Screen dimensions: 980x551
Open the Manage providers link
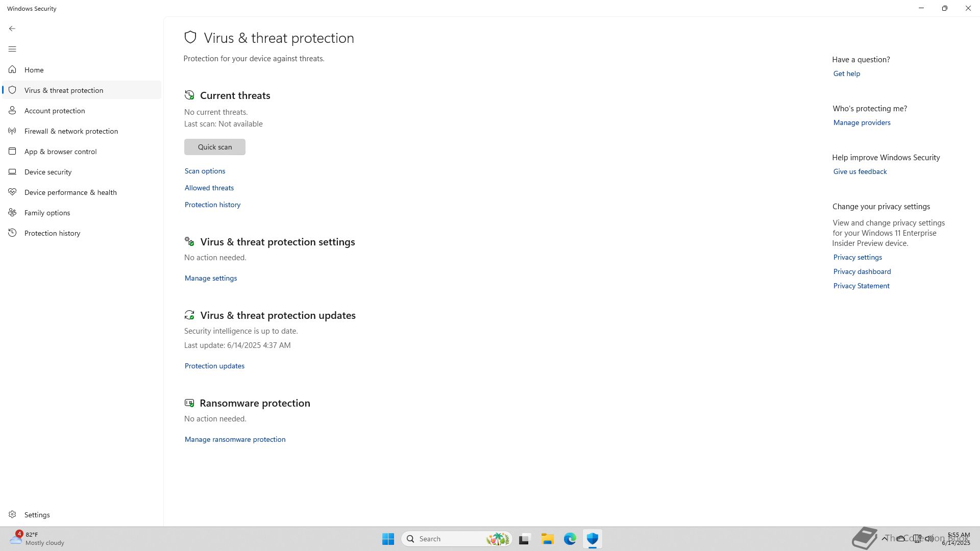tap(862, 122)
